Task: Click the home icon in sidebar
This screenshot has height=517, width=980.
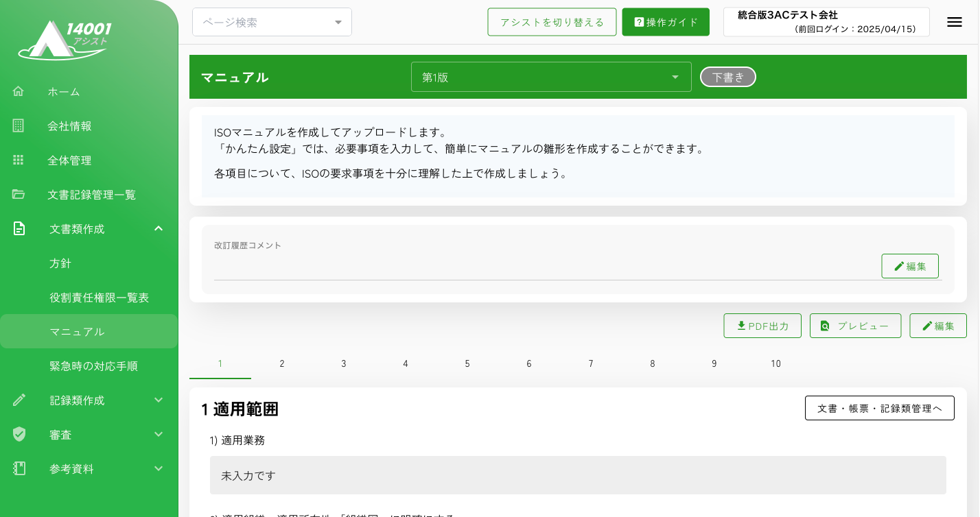Action: point(19,91)
